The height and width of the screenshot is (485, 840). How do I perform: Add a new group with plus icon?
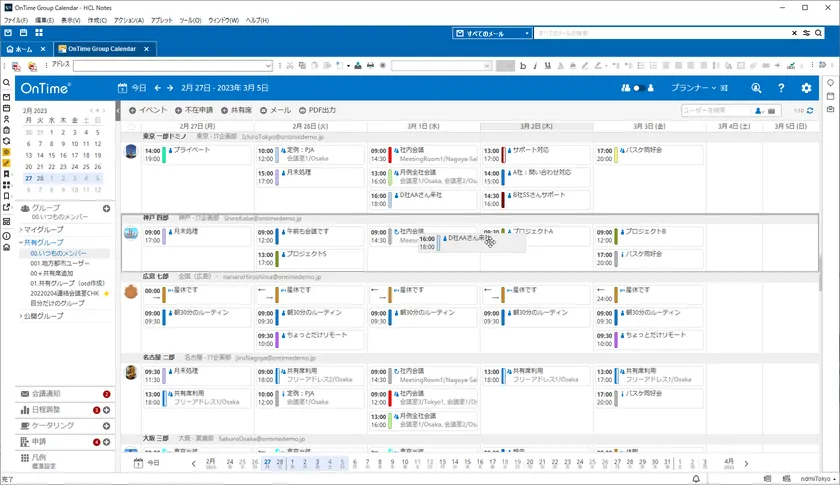tap(106, 208)
